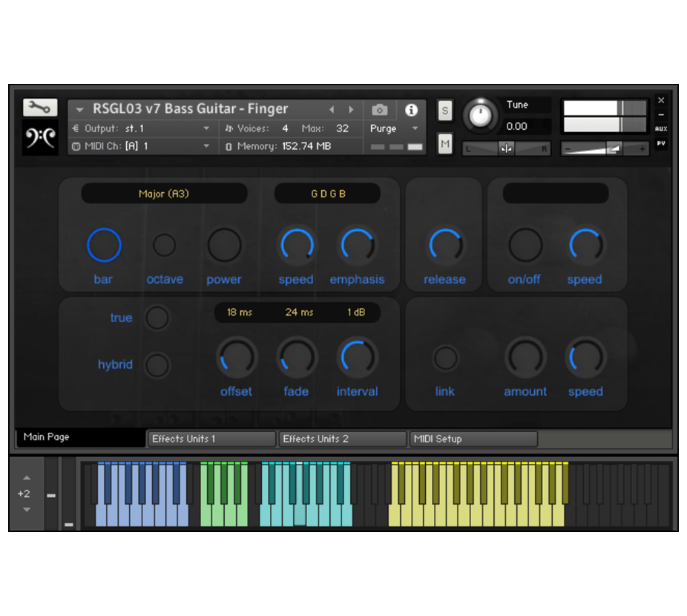687x616 pixels.
Task: Open the G D G B tuning selector
Action: 328,194
